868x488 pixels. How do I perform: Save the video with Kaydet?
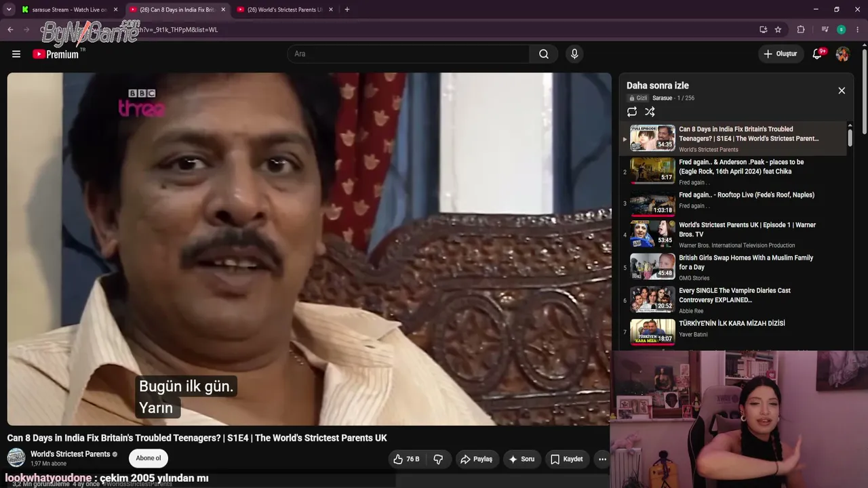566,459
